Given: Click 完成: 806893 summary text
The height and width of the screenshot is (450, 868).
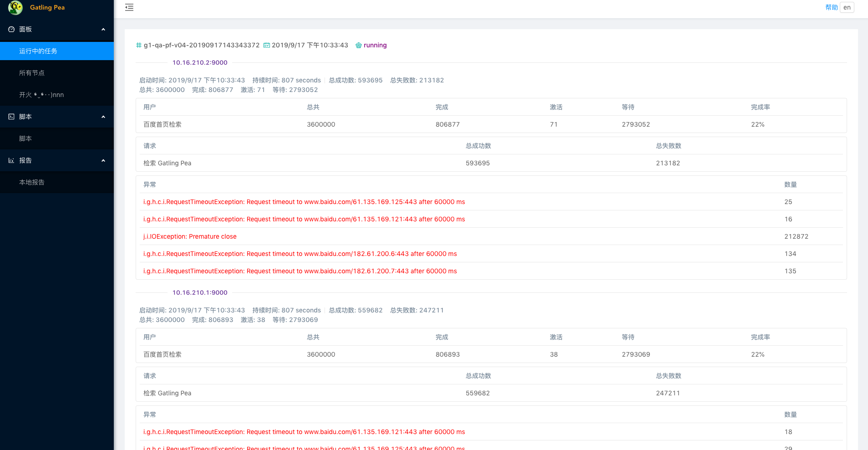Looking at the screenshot, I should [213, 320].
